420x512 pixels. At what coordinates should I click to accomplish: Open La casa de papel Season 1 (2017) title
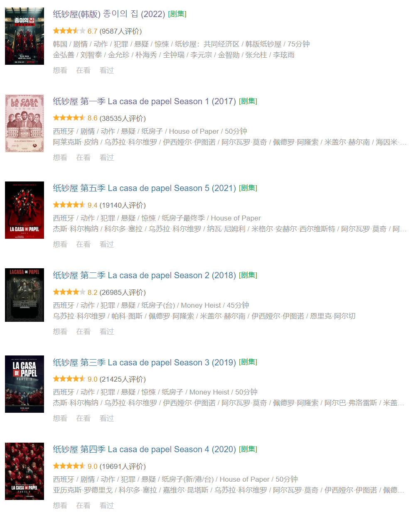coord(144,101)
